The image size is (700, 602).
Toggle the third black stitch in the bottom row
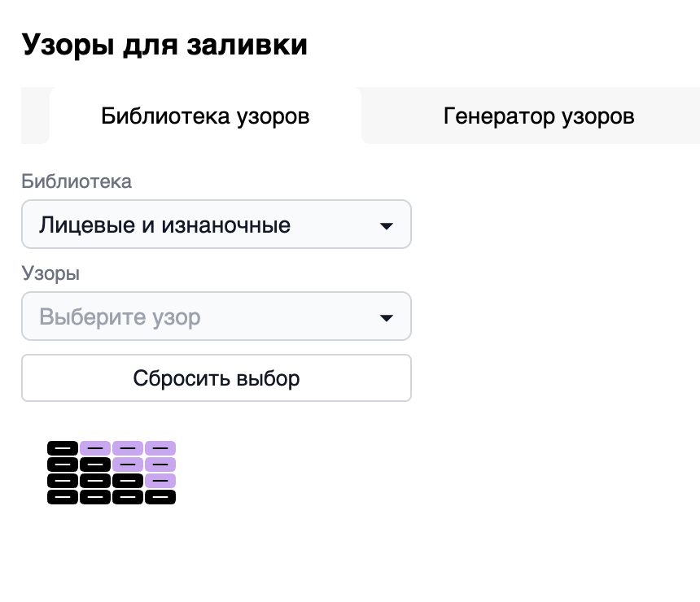(x=128, y=496)
